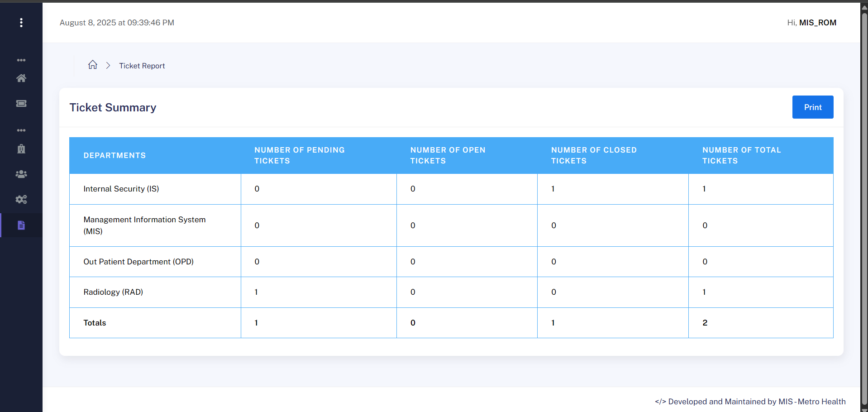Open the Tickets page via sidebar ticket icon
The image size is (868, 412).
click(x=21, y=104)
